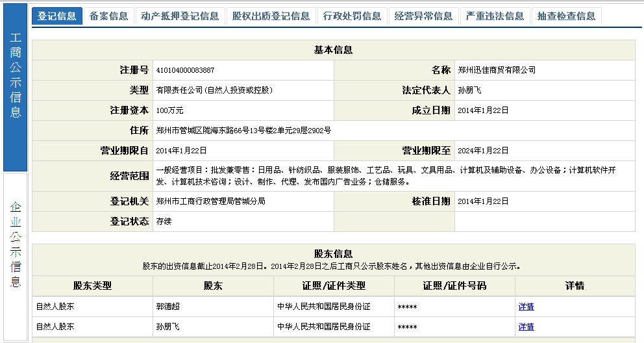The image size is (644, 343).
Task: Click the 成立日期 value 2014年1月22日
Action: click(x=483, y=110)
